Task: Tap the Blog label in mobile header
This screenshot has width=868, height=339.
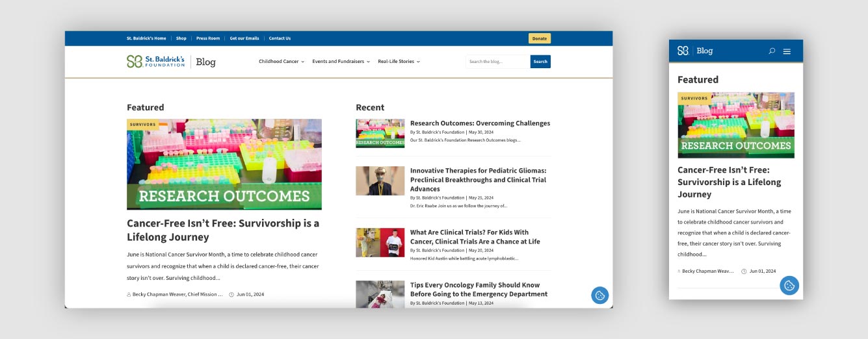Action: (705, 51)
